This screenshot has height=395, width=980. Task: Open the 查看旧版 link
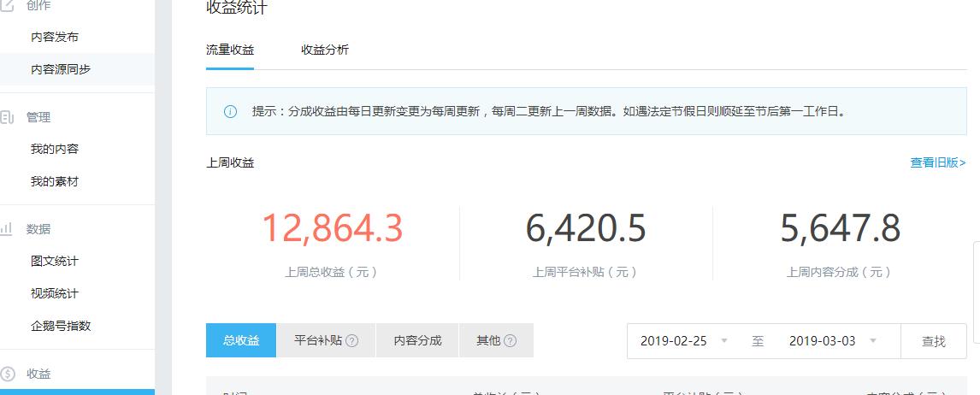click(x=938, y=162)
